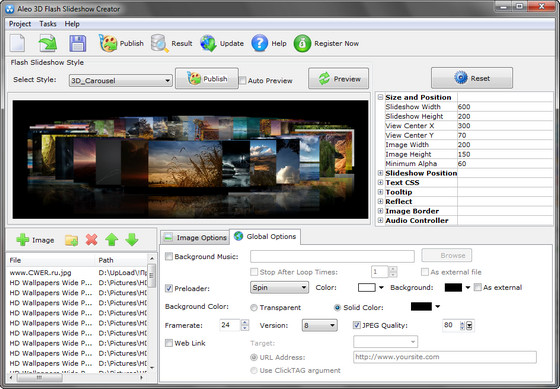This screenshot has width=560, height=389.
Task: Switch to the Image Options tab
Action: pyautogui.click(x=195, y=238)
